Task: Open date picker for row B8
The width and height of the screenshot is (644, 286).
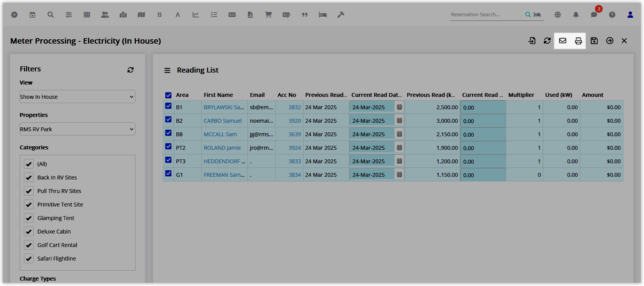Action: pyautogui.click(x=400, y=134)
